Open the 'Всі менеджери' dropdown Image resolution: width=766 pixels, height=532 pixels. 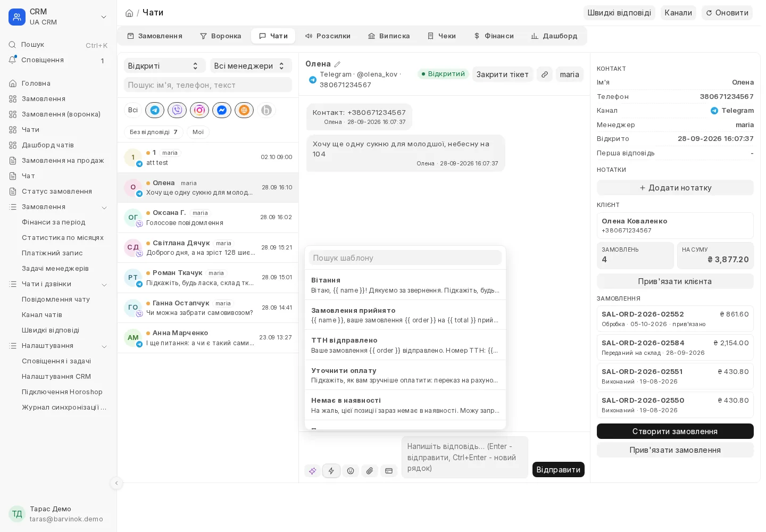[251, 66]
